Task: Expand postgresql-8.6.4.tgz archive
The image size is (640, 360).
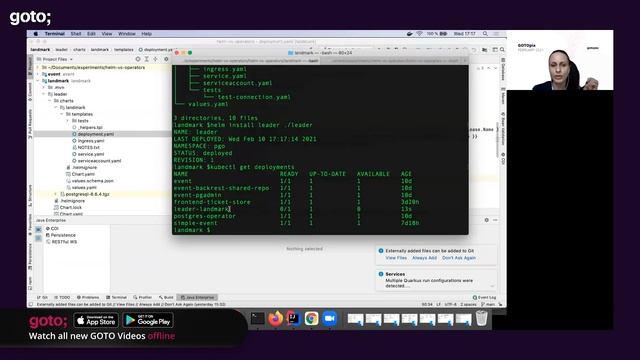Action: (x=56, y=194)
